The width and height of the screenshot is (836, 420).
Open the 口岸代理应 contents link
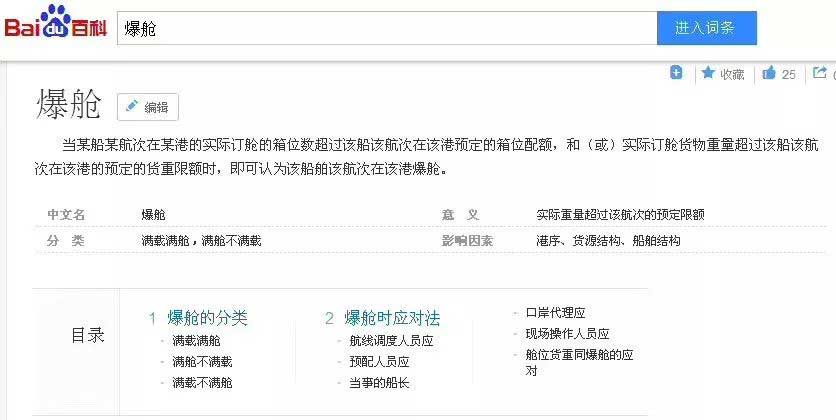(x=556, y=313)
